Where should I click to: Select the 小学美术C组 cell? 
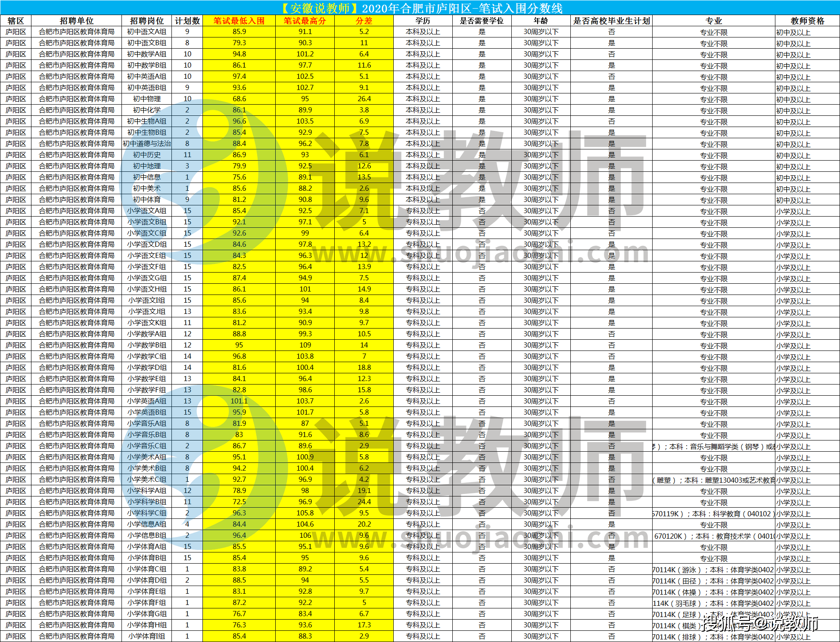146,479
